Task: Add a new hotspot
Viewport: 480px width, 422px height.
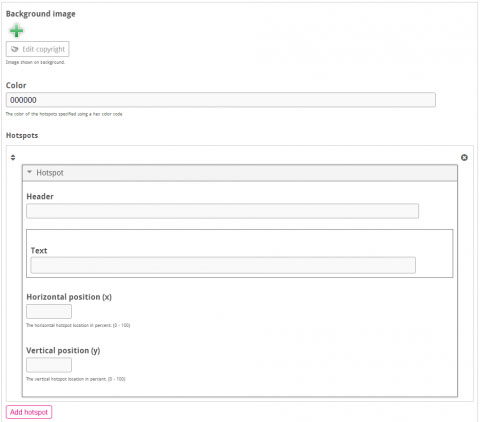Action: pyautogui.click(x=29, y=412)
